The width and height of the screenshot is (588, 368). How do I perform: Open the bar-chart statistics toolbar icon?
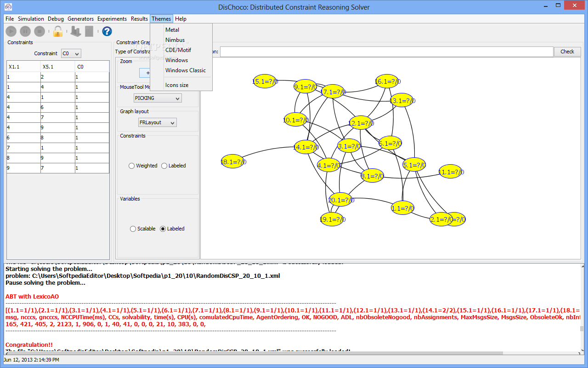pyautogui.click(x=75, y=31)
